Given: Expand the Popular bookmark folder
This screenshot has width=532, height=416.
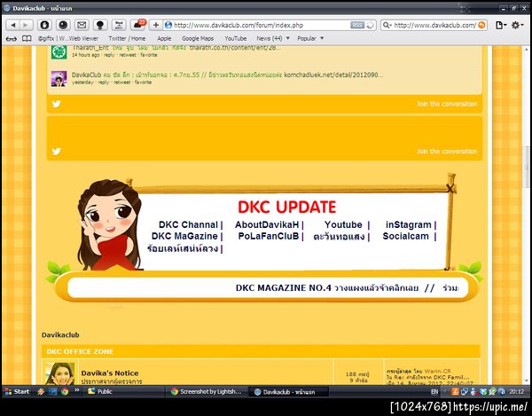Looking at the screenshot, I should pos(310,38).
